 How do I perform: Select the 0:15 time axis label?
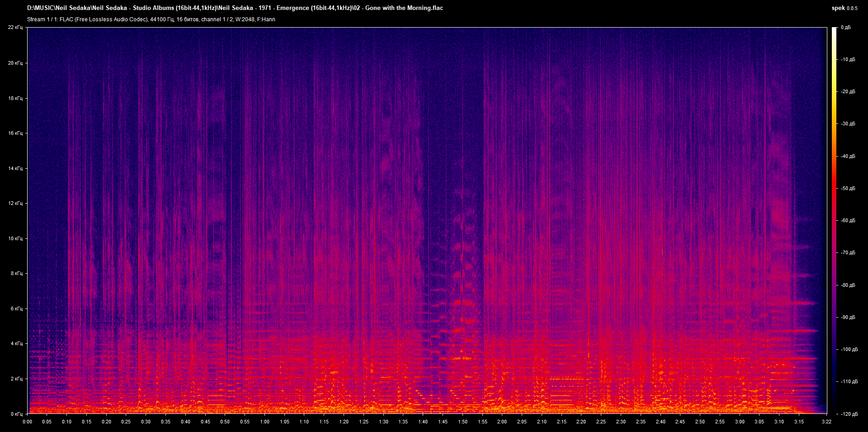(x=87, y=422)
